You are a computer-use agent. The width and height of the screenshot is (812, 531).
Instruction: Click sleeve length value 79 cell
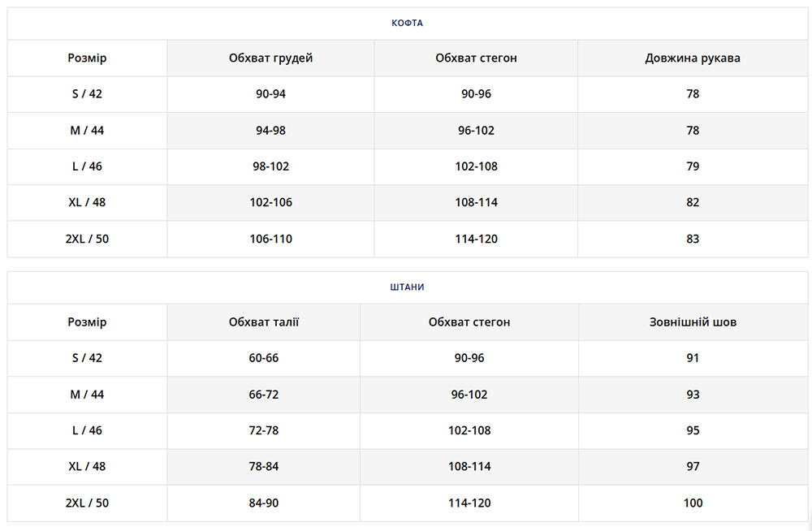(692, 166)
